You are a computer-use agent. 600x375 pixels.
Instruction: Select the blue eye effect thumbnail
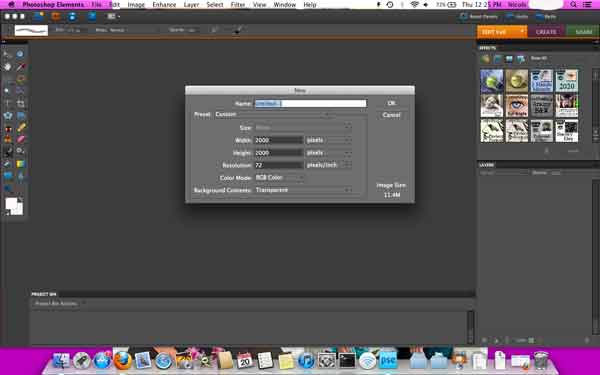click(x=517, y=106)
